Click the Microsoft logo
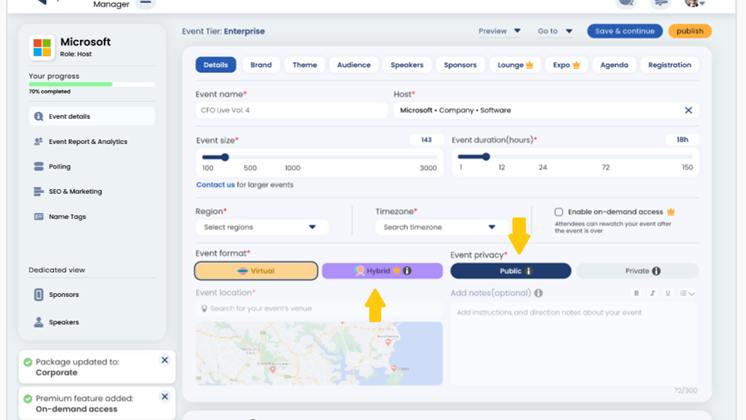 42,47
